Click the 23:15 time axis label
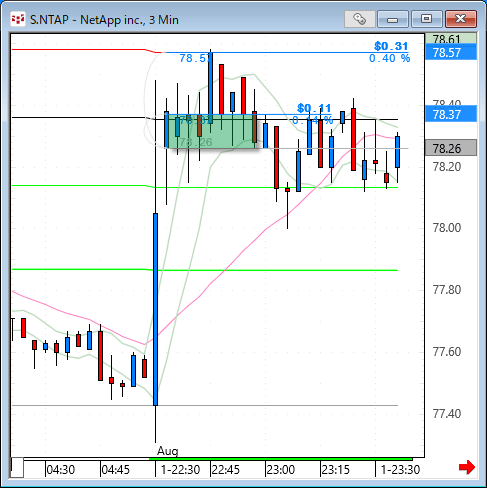The width and height of the screenshot is (487, 488). (335, 470)
